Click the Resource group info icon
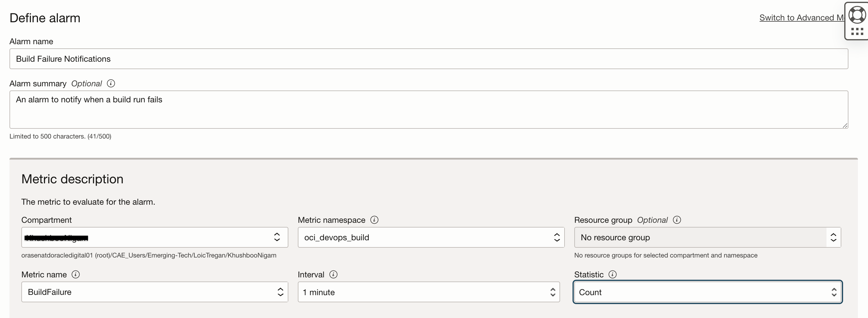This screenshot has width=868, height=318. (x=677, y=220)
